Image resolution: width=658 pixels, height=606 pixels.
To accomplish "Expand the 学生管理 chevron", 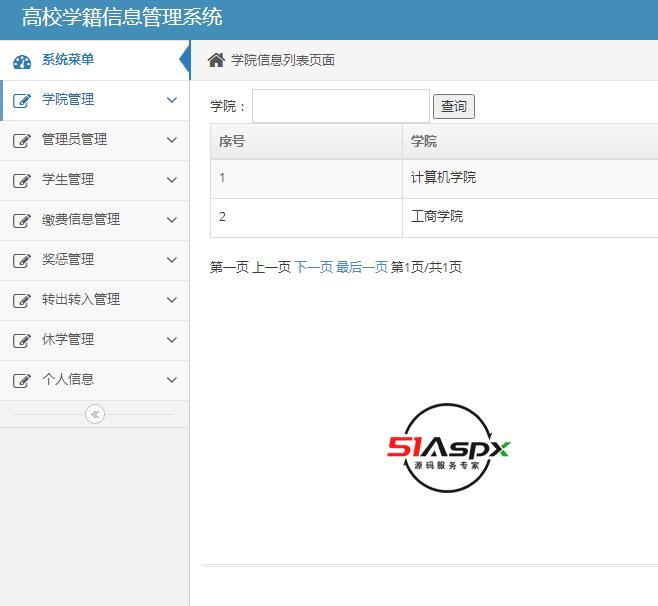I will tap(172, 180).
